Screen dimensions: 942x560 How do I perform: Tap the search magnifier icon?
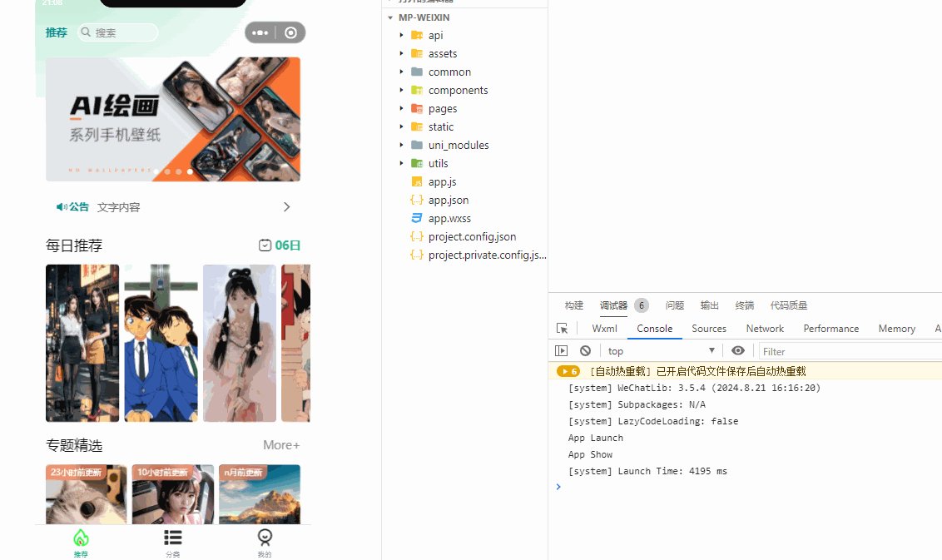click(86, 32)
